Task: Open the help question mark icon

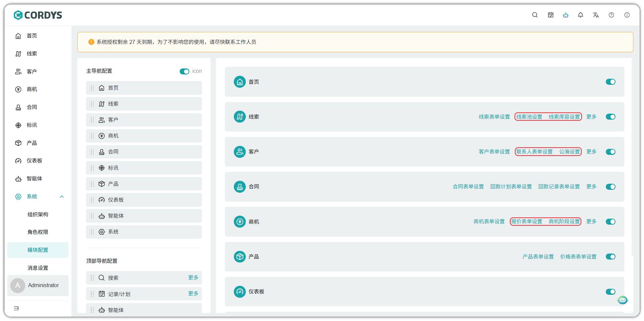Action: coord(611,15)
